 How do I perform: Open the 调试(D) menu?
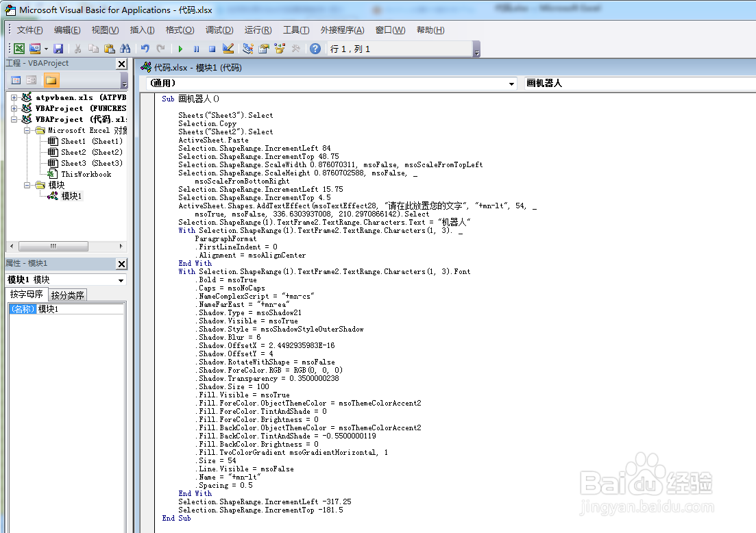point(219,30)
